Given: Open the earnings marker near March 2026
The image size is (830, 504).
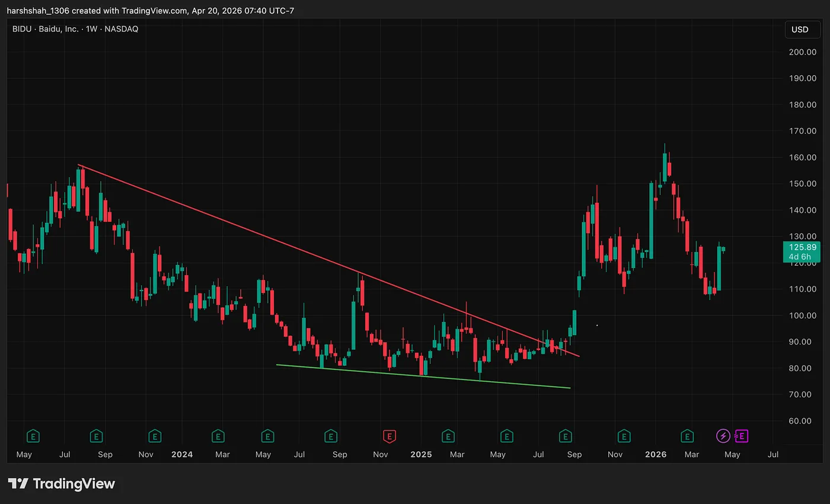Looking at the screenshot, I should tap(687, 436).
